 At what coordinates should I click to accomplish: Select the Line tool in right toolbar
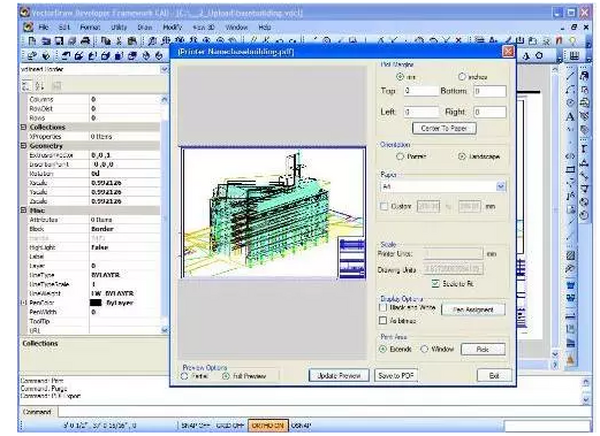(571, 75)
